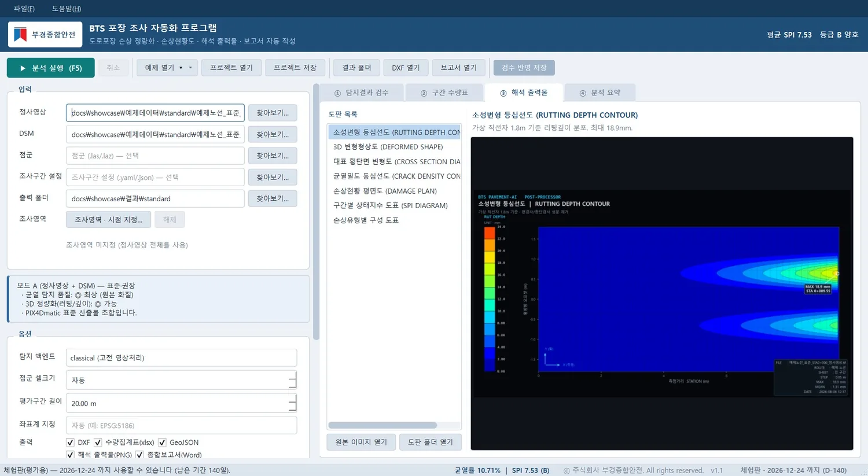
Task: Open the 결과 폴더 button
Action: click(356, 68)
